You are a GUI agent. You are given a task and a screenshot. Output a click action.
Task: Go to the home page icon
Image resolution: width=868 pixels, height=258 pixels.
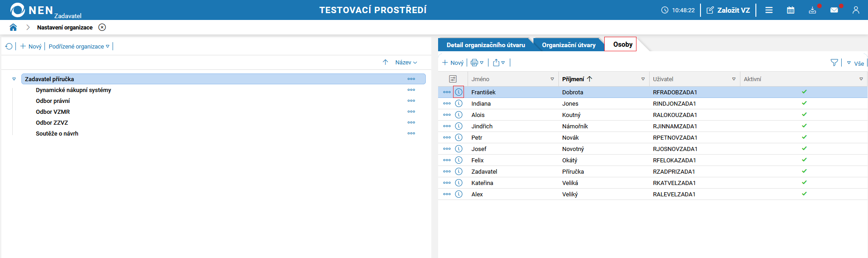click(13, 27)
